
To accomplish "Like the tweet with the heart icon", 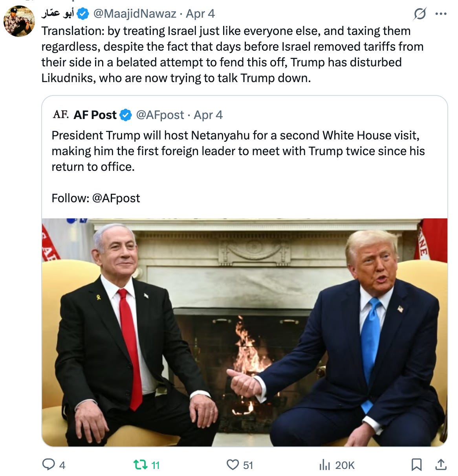I will [x=233, y=465].
